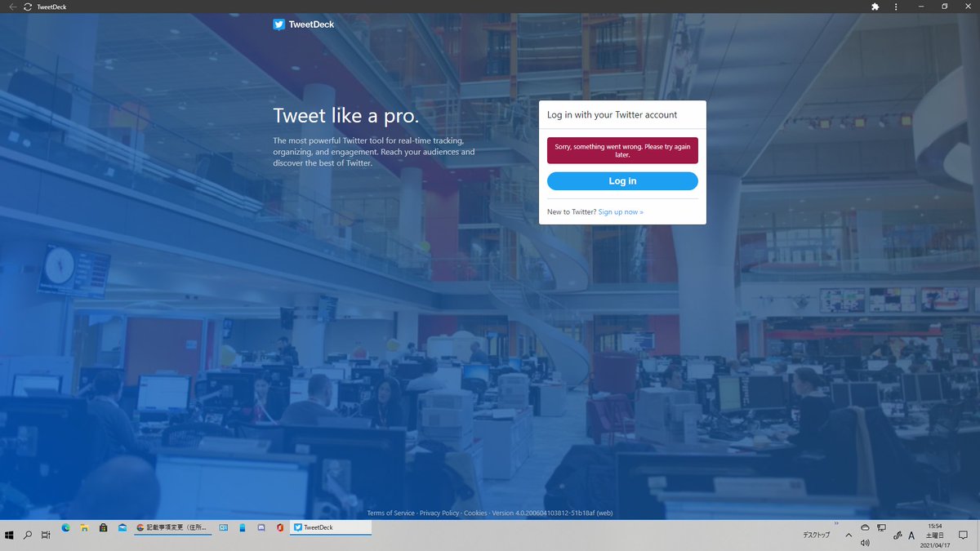Click the extensions puzzle icon in title bar

(875, 7)
